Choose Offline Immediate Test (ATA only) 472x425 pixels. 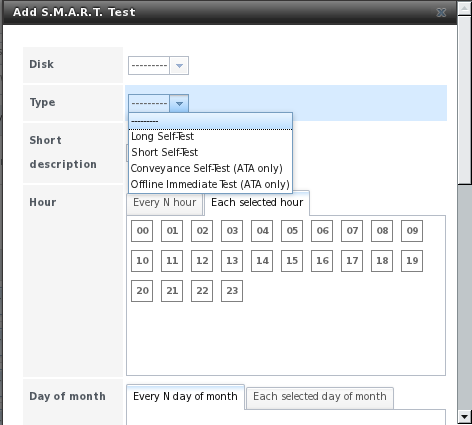[x=210, y=184]
